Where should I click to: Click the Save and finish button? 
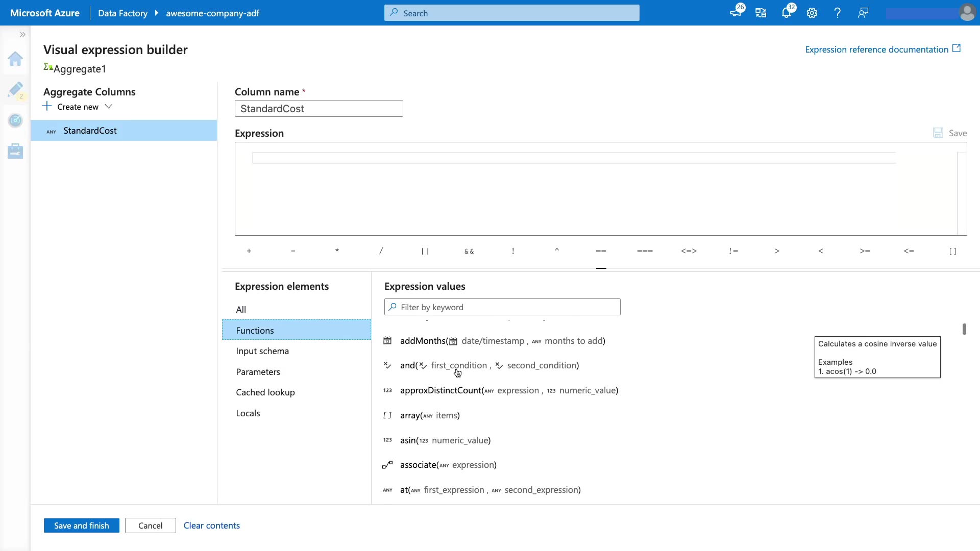pos(82,525)
